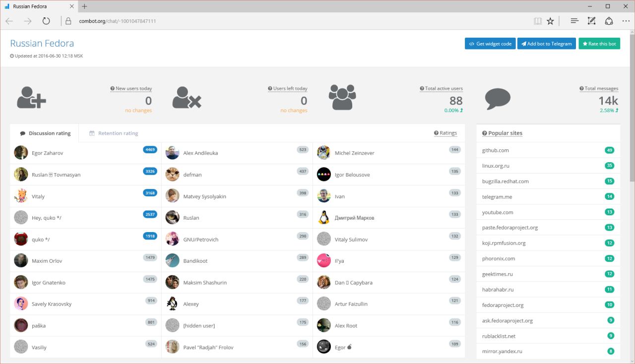Viewport: 635px width, 364px height.
Task: Click the Ratings help link
Action: tap(445, 133)
